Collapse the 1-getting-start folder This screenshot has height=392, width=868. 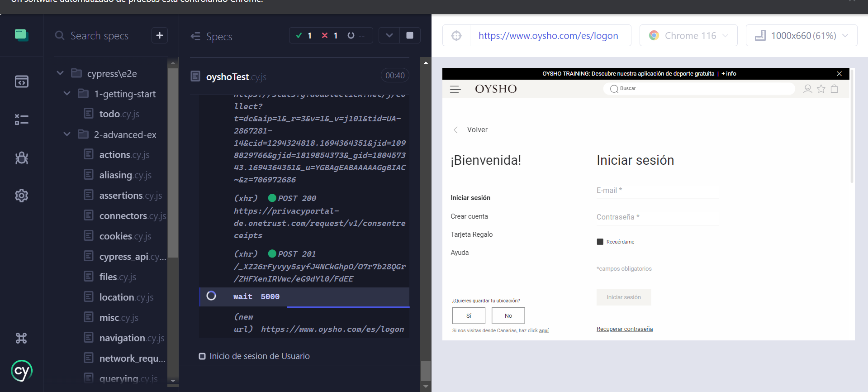click(67, 93)
